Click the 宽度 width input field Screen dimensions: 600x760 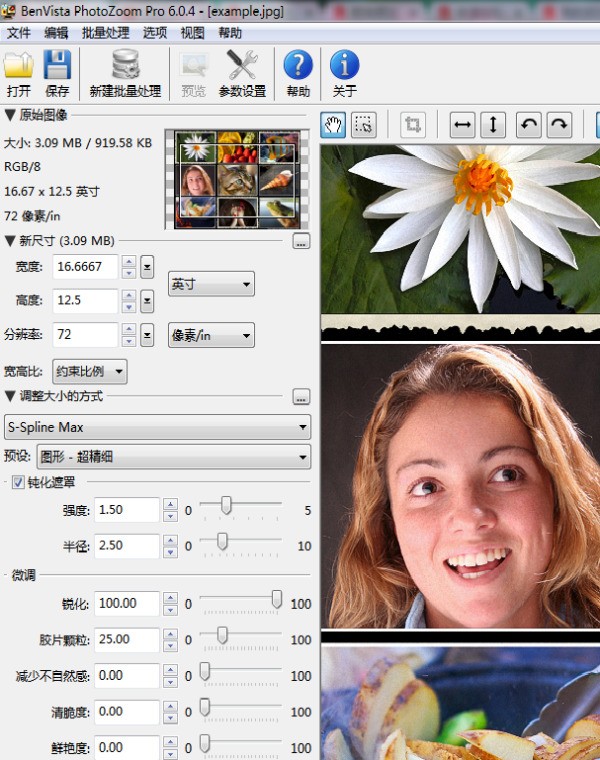84,267
